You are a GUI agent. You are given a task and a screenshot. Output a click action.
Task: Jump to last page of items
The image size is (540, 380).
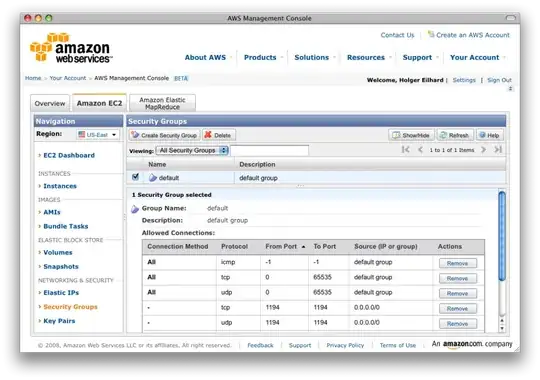498,150
